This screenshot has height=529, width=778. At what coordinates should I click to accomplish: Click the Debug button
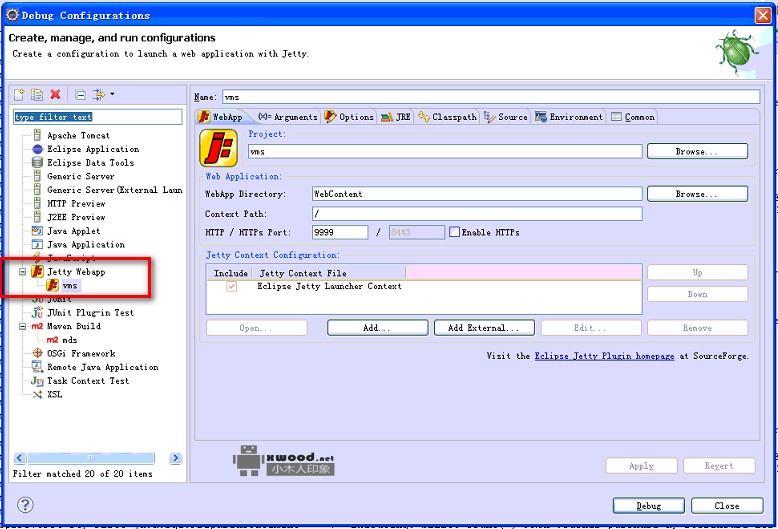pos(648,506)
